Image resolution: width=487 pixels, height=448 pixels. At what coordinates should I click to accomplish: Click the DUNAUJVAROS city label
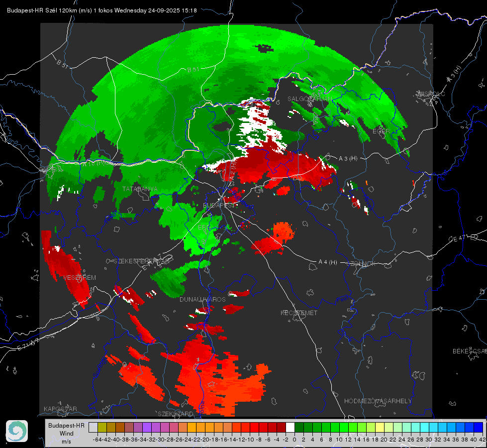click(x=202, y=299)
